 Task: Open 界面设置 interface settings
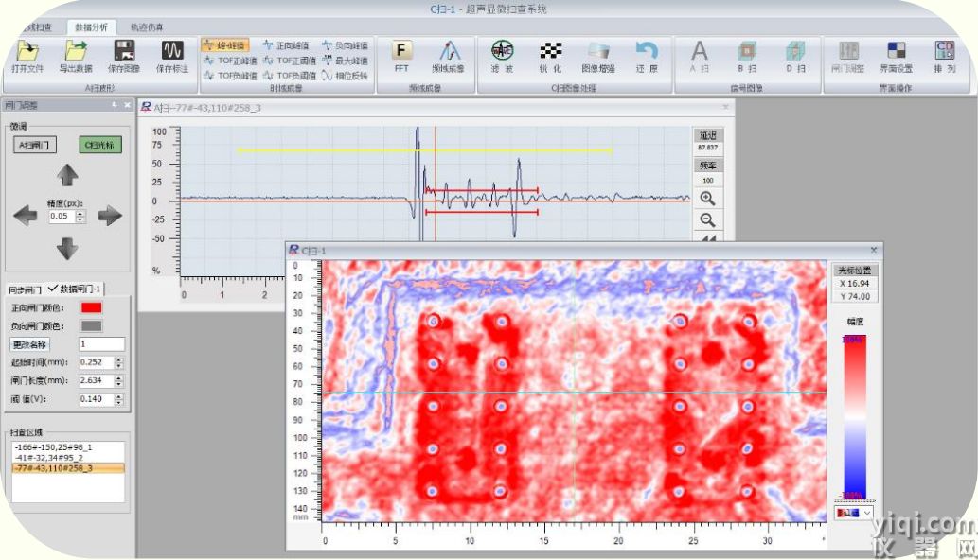[x=897, y=56]
